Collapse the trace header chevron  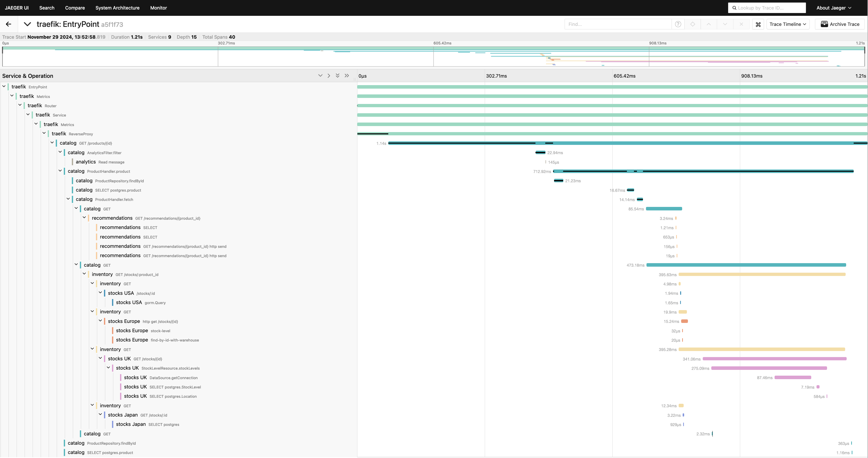(x=27, y=24)
